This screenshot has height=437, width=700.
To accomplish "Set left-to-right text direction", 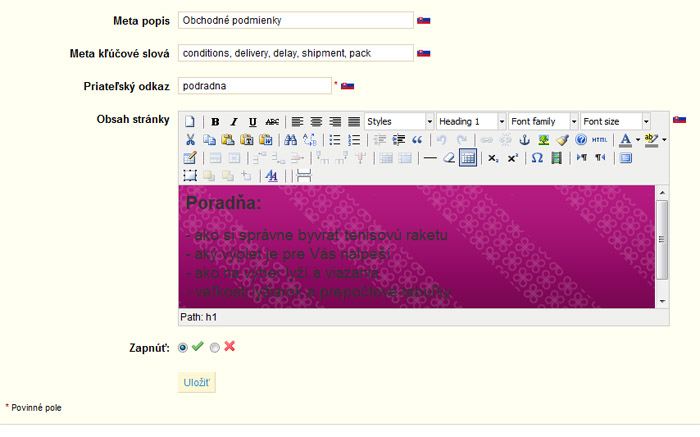I will point(581,158).
